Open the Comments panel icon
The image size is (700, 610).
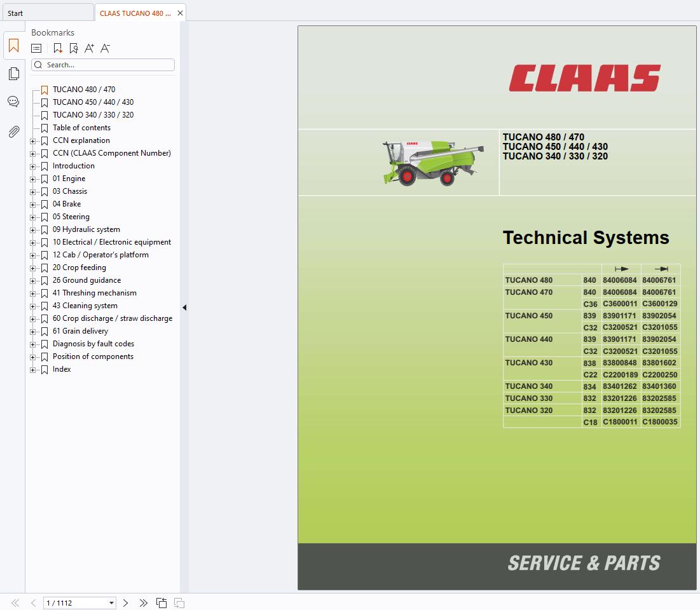[x=13, y=102]
